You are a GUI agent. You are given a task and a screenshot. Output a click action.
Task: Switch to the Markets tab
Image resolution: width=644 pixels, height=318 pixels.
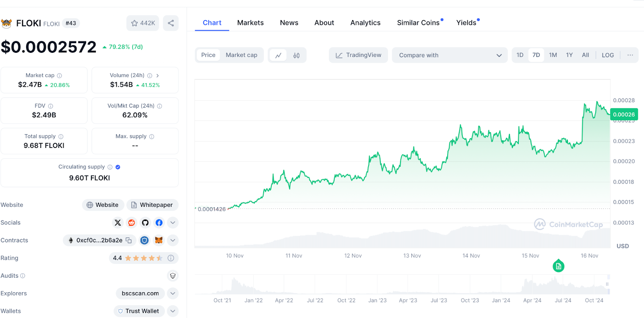[x=250, y=23]
